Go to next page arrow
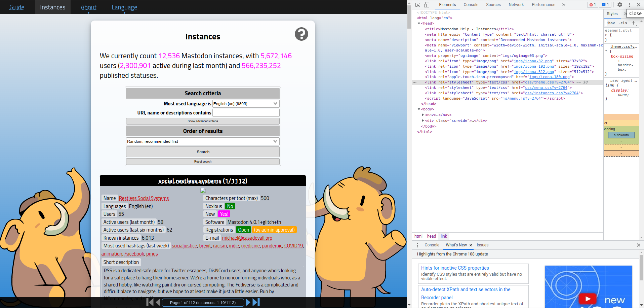This screenshot has width=644, height=308. pyautogui.click(x=248, y=302)
